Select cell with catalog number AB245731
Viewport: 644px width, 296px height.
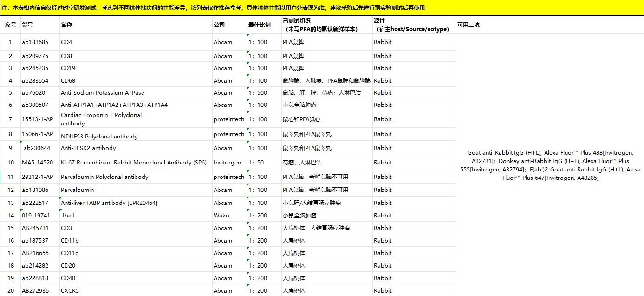[x=40, y=228]
